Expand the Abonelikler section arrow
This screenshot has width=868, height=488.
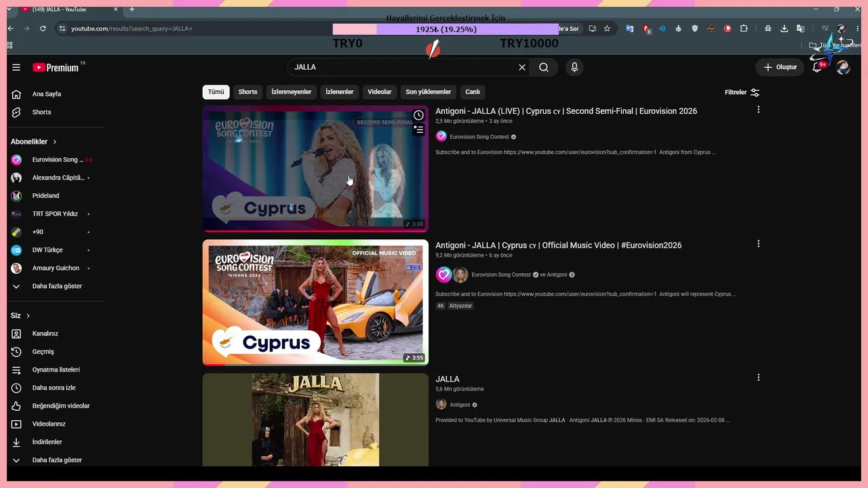coord(55,142)
